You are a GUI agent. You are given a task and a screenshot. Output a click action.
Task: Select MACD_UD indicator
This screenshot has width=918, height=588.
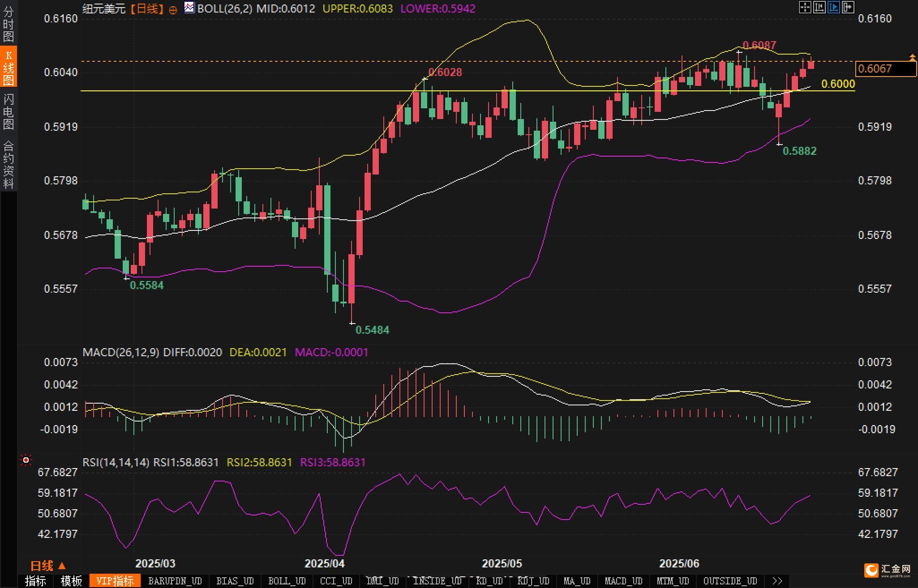[623, 581]
